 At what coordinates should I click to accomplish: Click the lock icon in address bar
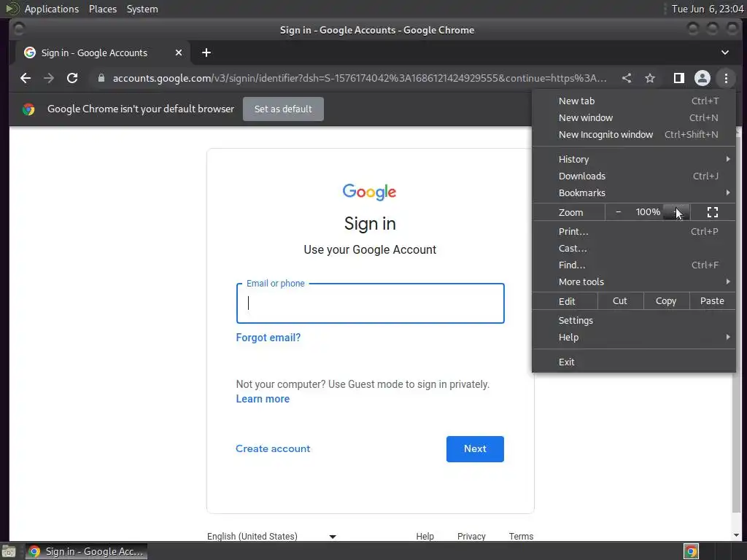pyautogui.click(x=101, y=78)
